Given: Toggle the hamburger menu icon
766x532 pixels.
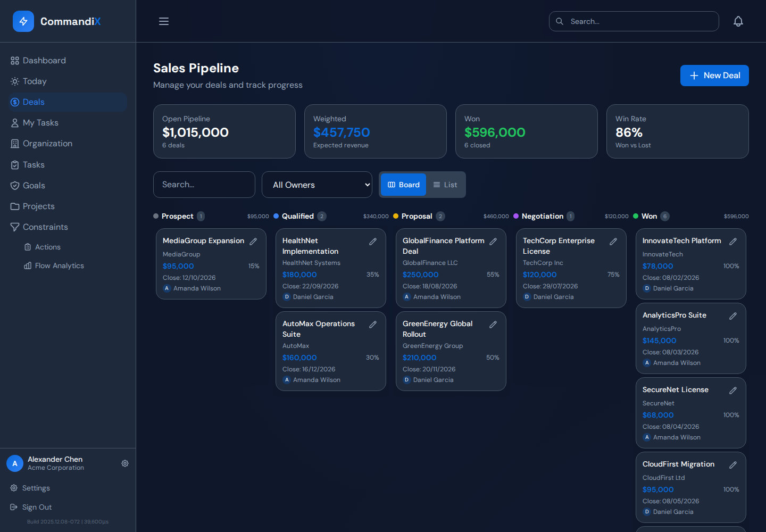Looking at the screenshot, I should [x=164, y=21].
